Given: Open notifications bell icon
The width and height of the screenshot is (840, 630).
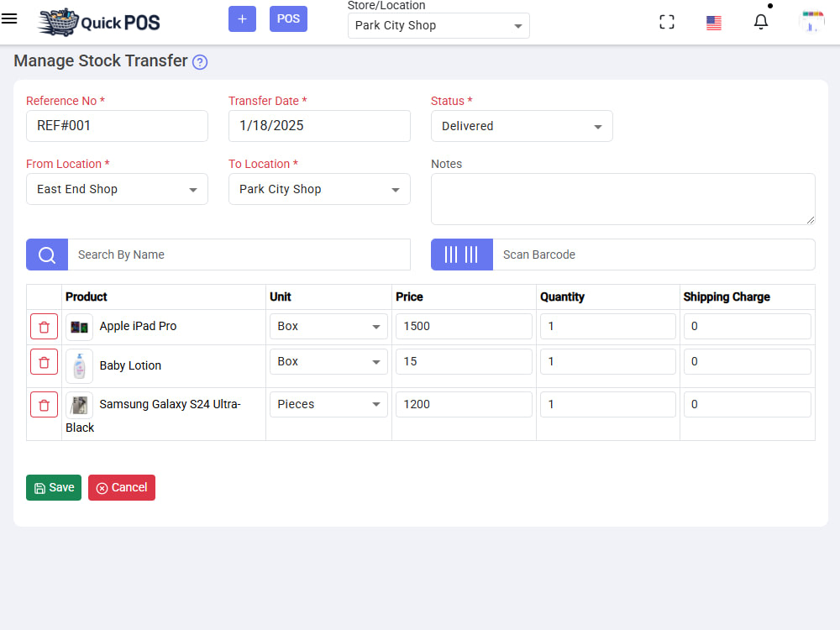Looking at the screenshot, I should [761, 22].
